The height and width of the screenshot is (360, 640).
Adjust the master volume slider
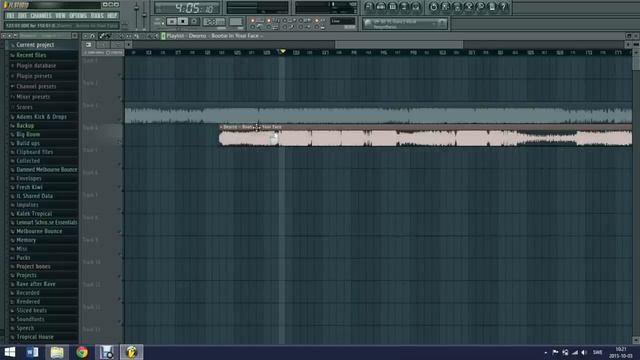pos(136,9)
